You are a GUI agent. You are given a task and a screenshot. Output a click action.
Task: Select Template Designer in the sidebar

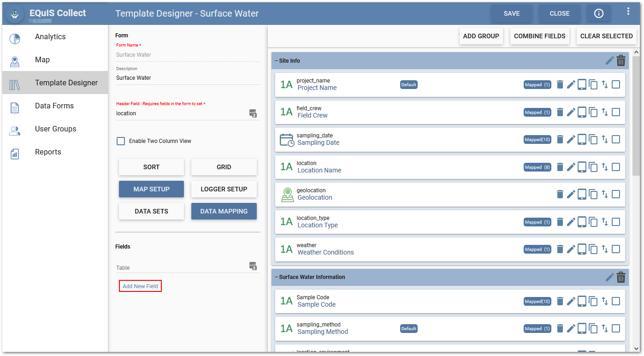click(55, 83)
